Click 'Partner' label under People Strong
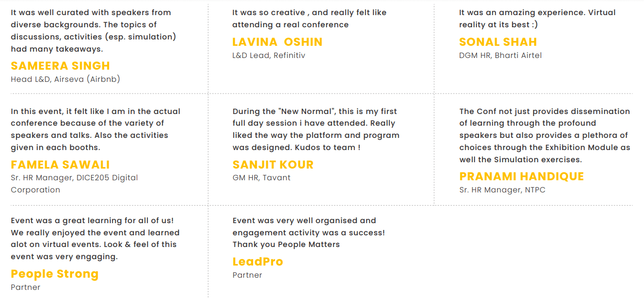 25,287
